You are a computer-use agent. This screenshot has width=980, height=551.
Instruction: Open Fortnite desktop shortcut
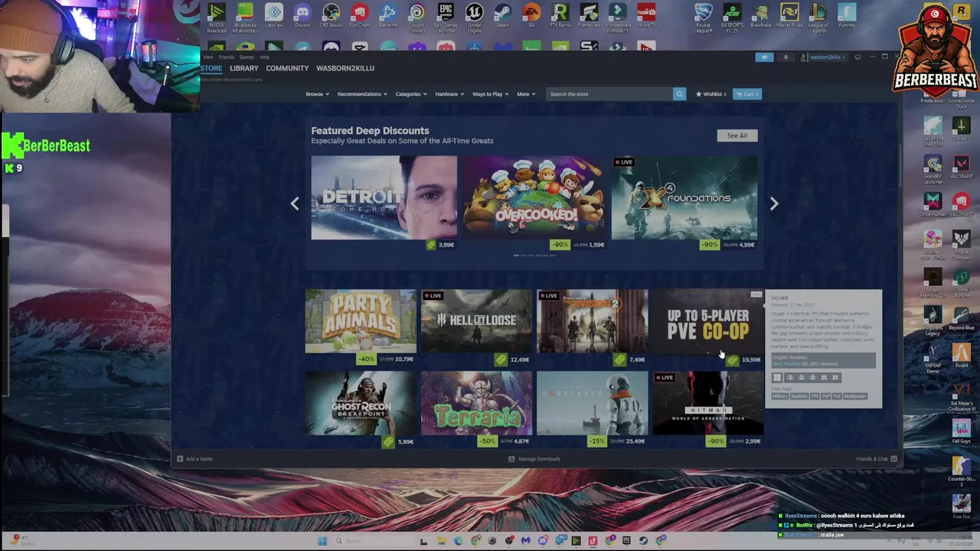(x=846, y=17)
